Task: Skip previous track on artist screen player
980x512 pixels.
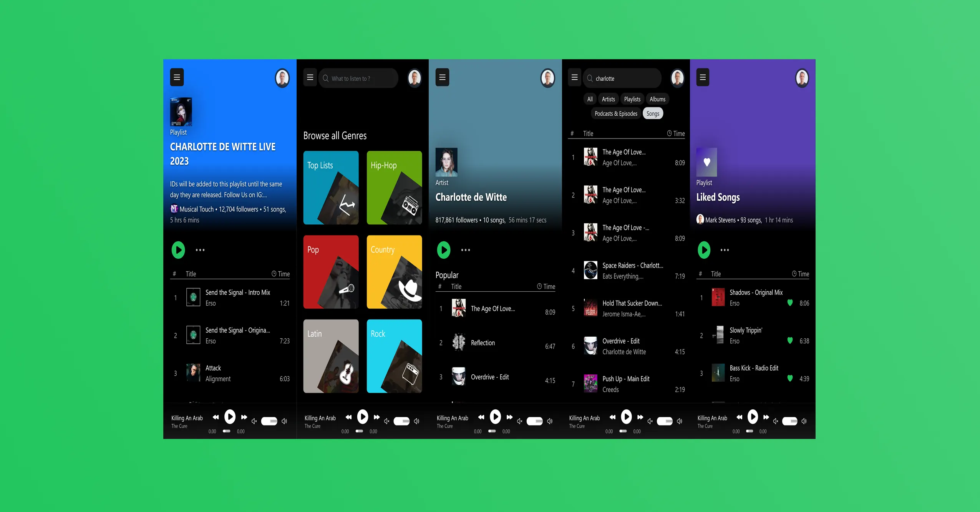Action: pyautogui.click(x=481, y=417)
